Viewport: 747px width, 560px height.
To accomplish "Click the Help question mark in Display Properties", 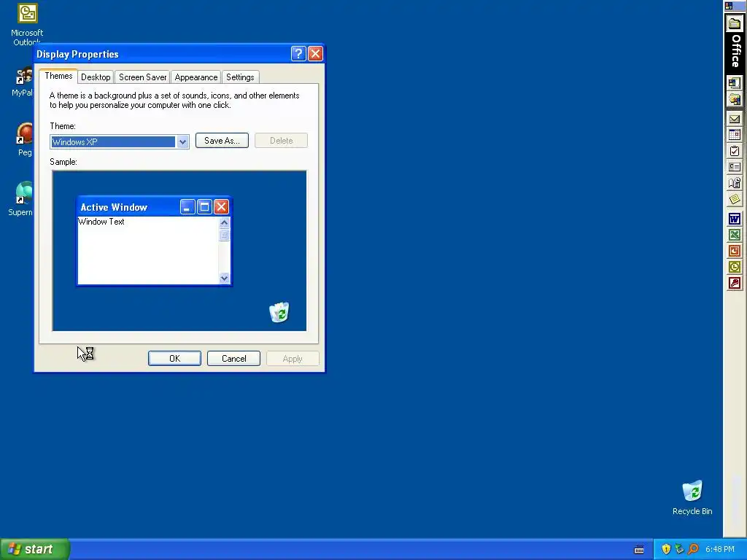I will [298, 53].
